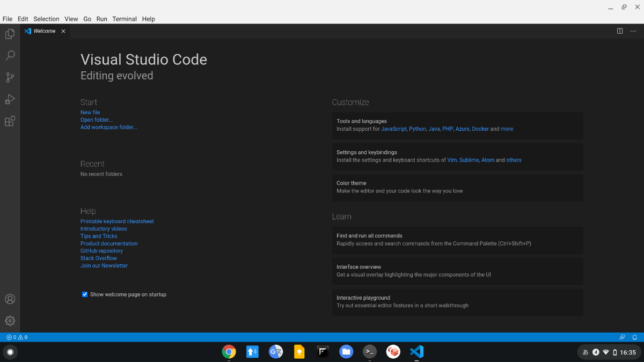Open the Color theme card

tap(458, 187)
